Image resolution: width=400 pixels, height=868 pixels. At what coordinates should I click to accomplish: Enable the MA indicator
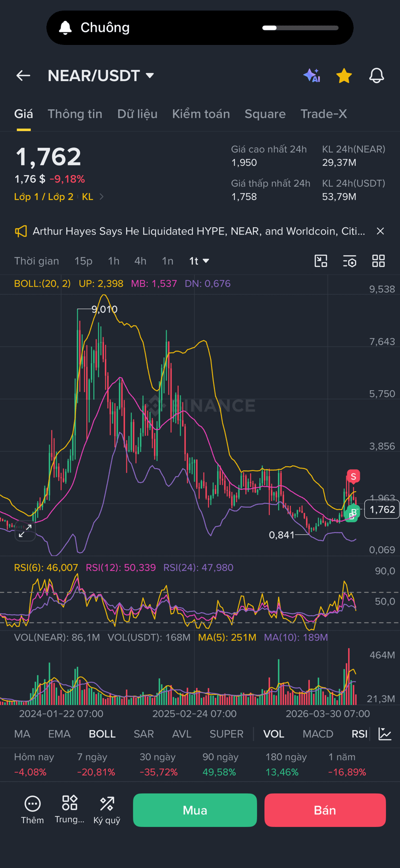(22, 734)
